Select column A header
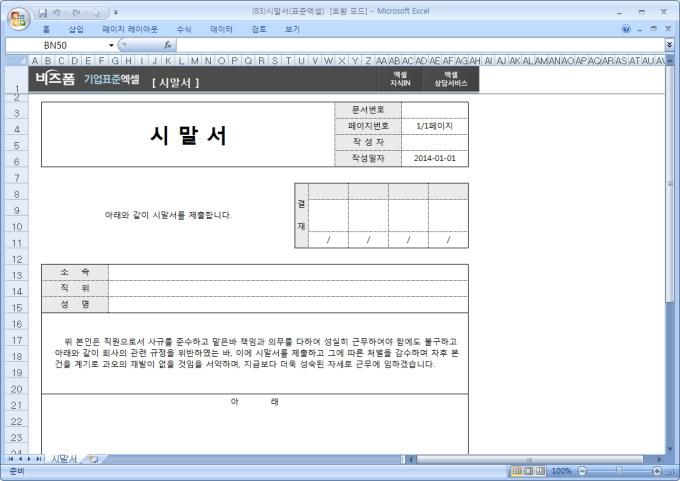The width and height of the screenshot is (680, 481). 35,61
